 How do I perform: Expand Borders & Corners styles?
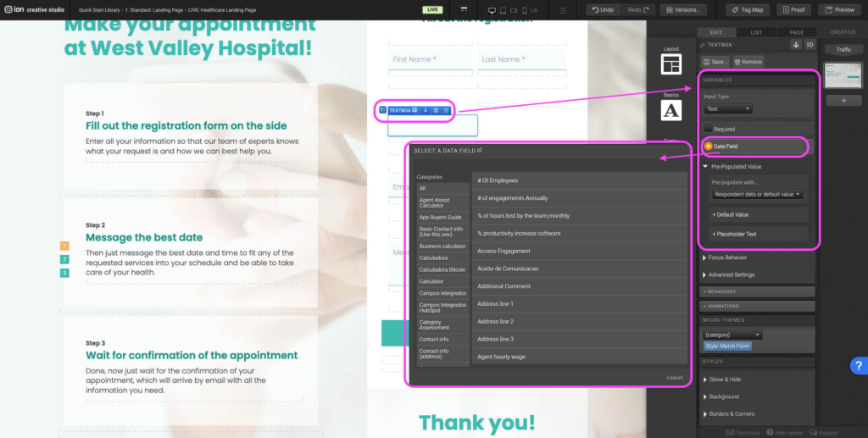click(x=728, y=413)
